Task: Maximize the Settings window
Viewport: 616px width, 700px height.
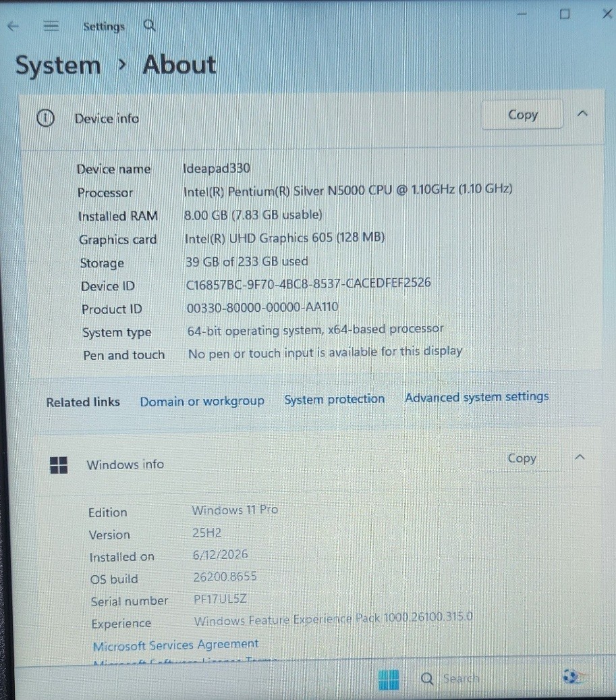Action: pos(565,14)
